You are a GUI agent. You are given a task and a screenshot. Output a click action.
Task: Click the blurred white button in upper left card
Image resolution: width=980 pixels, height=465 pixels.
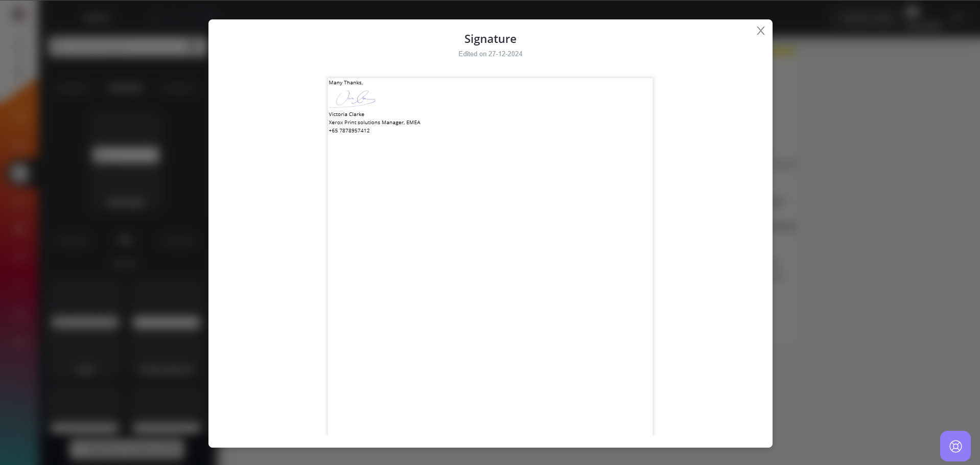(x=126, y=154)
